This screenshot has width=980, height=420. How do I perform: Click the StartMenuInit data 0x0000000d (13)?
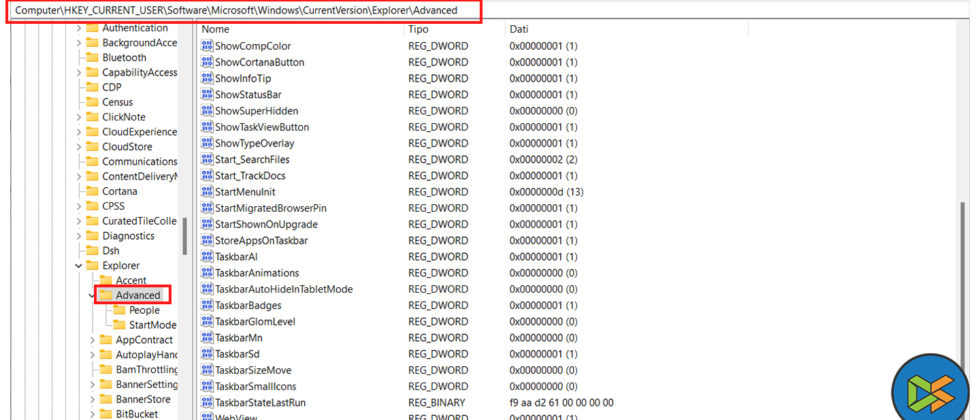pos(547,192)
